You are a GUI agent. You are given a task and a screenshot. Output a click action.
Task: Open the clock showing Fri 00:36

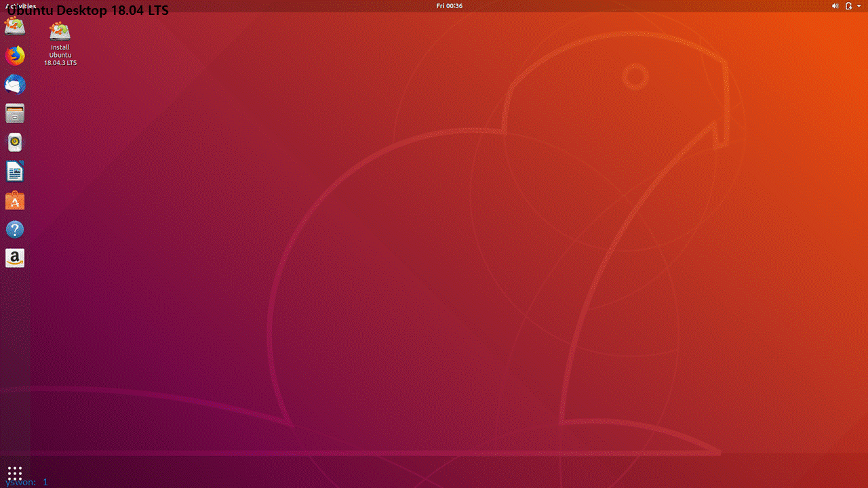pos(450,5)
